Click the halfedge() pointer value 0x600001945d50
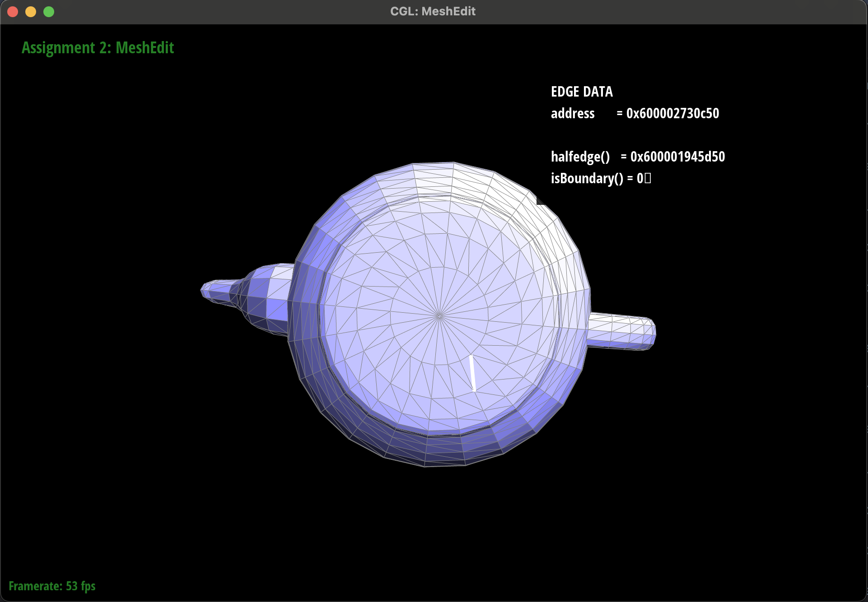 pyautogui.click(x=677, y=157)
